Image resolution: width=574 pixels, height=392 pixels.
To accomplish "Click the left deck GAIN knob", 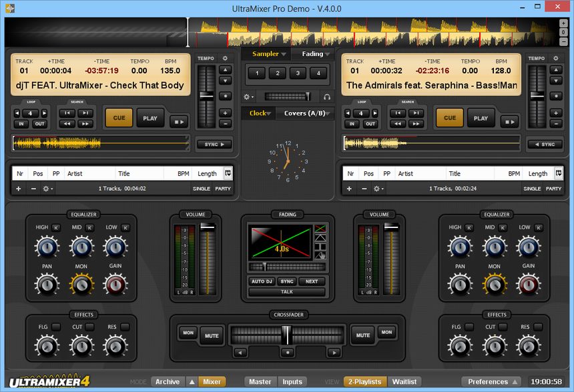I will [115, 284].
